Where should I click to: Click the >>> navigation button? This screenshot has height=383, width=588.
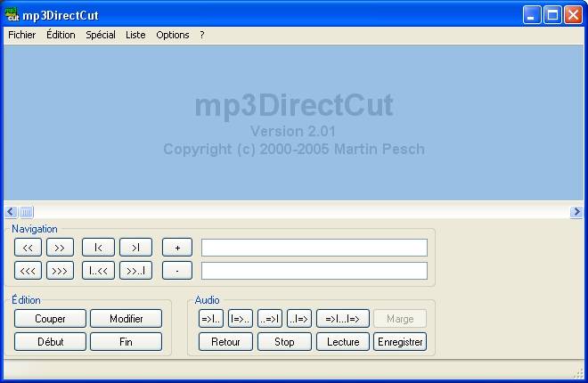pyautogui.click(x=60, y=271)
